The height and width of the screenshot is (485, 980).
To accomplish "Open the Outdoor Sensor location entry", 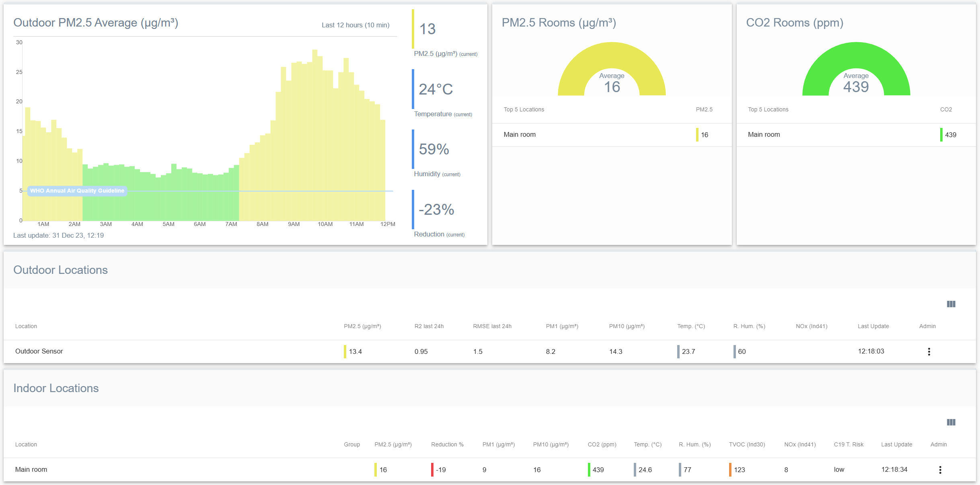I will (39, 351).
